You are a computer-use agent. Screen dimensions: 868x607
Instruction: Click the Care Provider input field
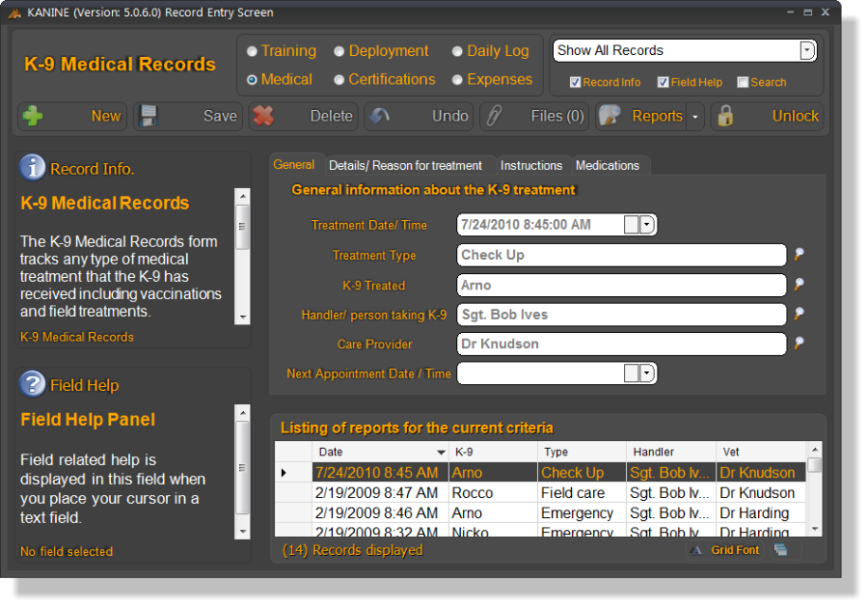[621, 344]
